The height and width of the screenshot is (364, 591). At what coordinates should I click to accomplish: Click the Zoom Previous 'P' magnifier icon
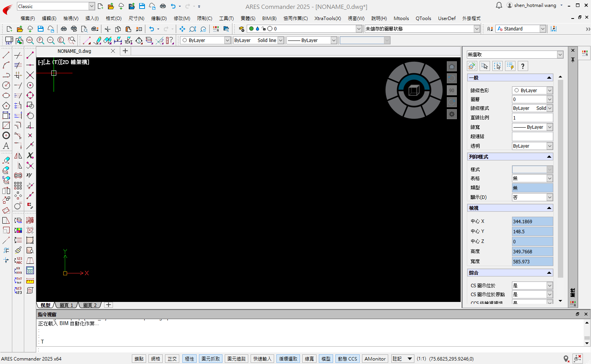pos(40,40)
